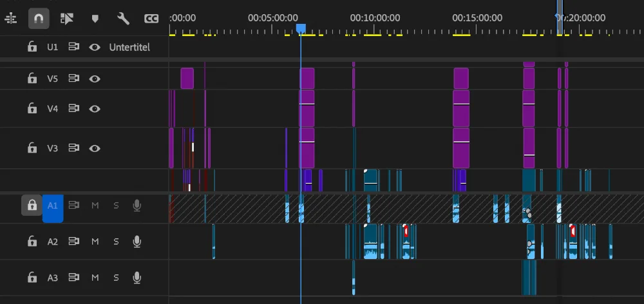Hide V5 track output with eye
Screen dimensions: 644x304
click(x=95, y=79)
